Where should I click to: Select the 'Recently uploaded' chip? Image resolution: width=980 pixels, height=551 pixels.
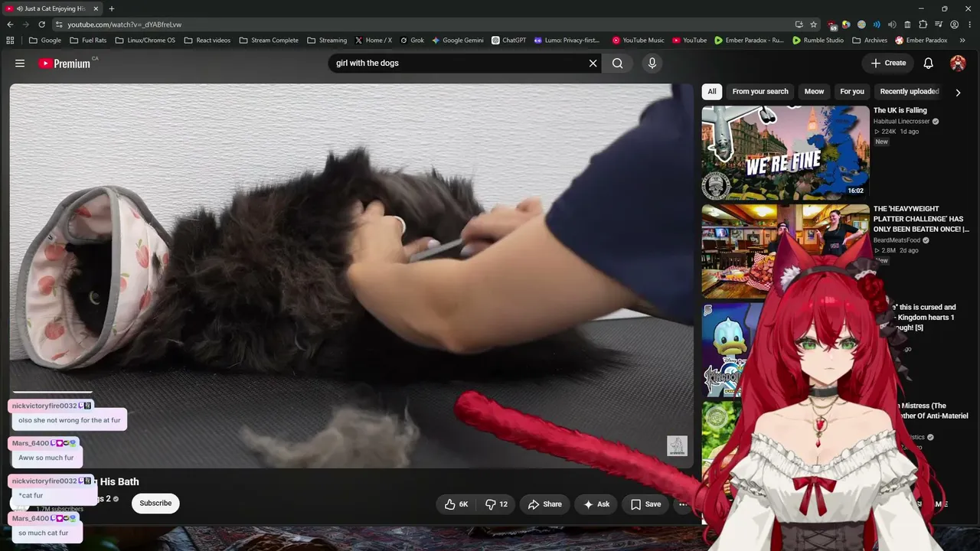(910, 92)
